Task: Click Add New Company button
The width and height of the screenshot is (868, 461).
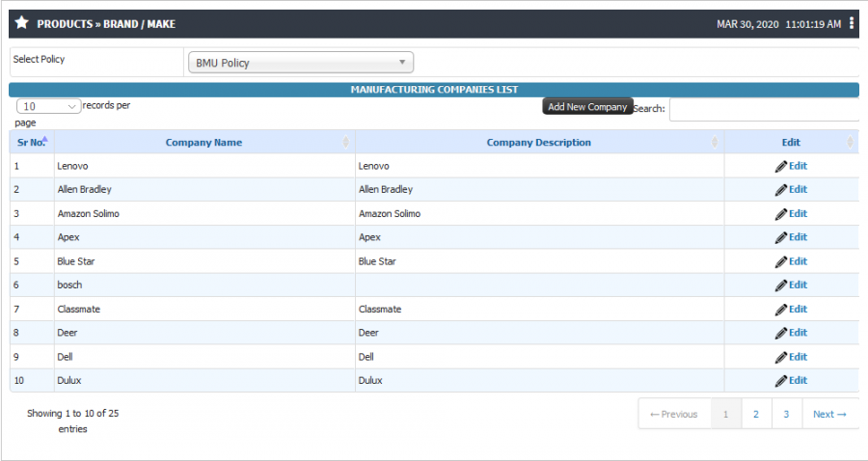Action: click(587, 107)
